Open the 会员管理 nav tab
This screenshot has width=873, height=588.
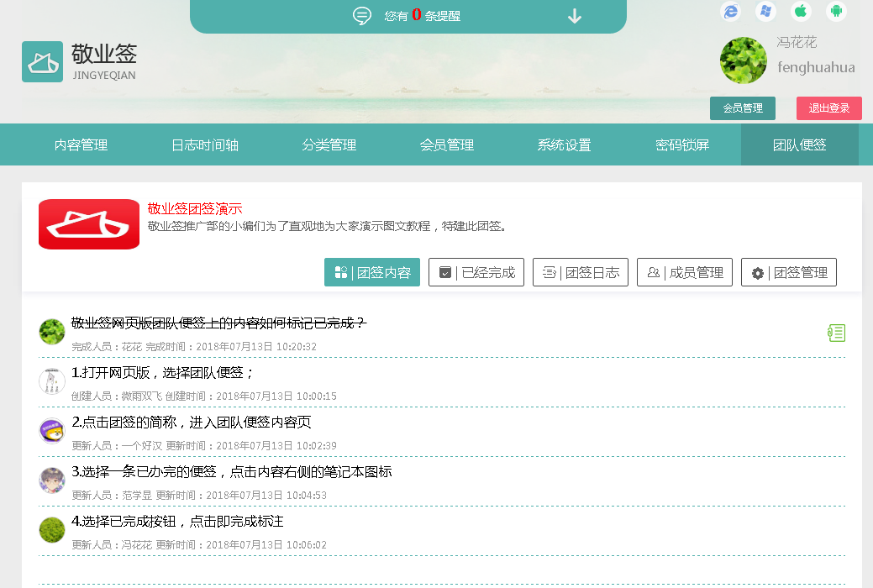click(446, 144)
